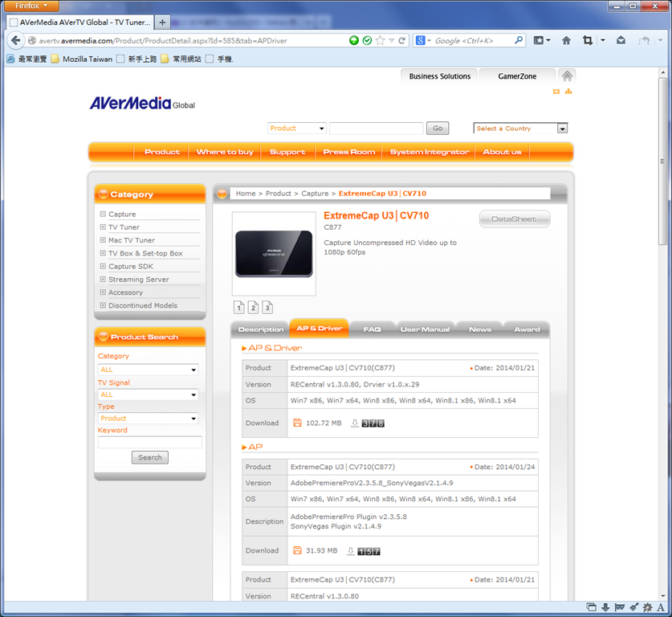Open the TV Signal dropdown
Viewport: 672px width, 617px height.
click(149, 394)
